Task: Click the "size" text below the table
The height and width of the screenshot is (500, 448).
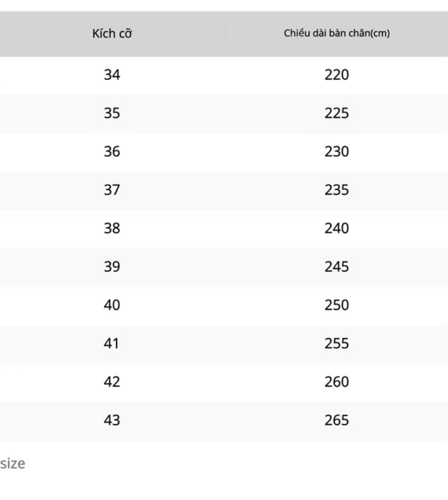Action: [13, 463]
